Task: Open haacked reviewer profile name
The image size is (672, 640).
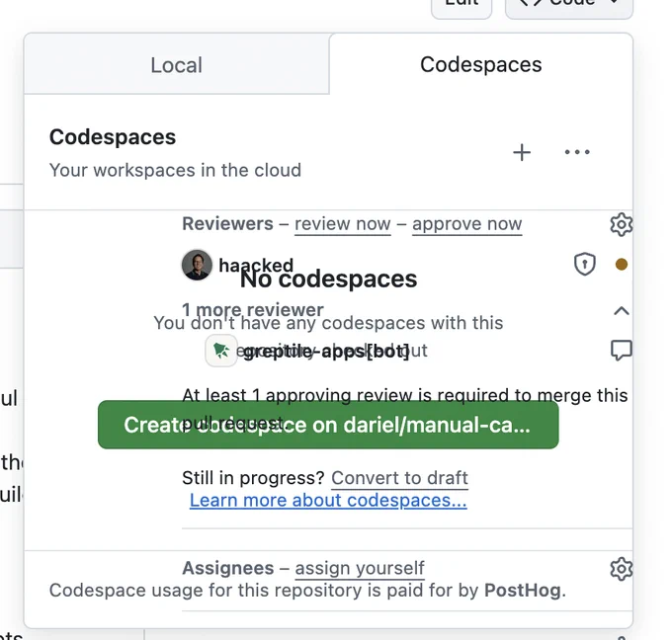Action: click(256, 265)
